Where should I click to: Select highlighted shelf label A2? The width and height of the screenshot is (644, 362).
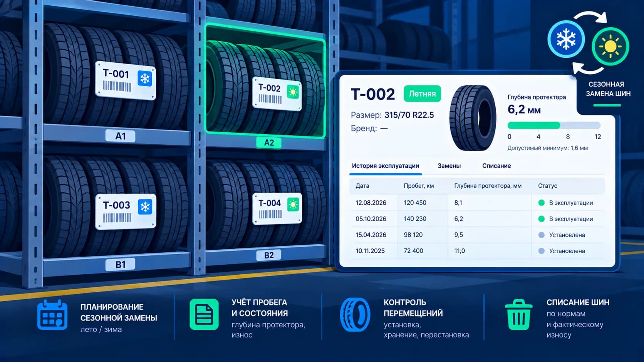269,143
